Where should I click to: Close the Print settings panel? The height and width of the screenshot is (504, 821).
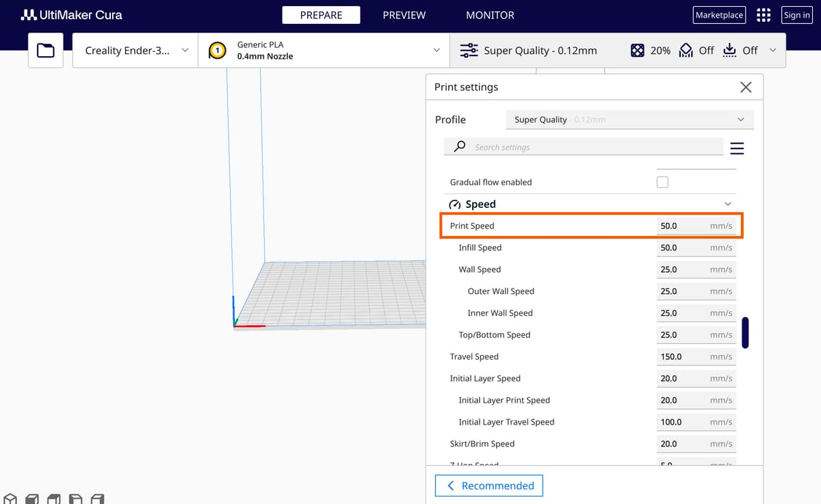746,87
